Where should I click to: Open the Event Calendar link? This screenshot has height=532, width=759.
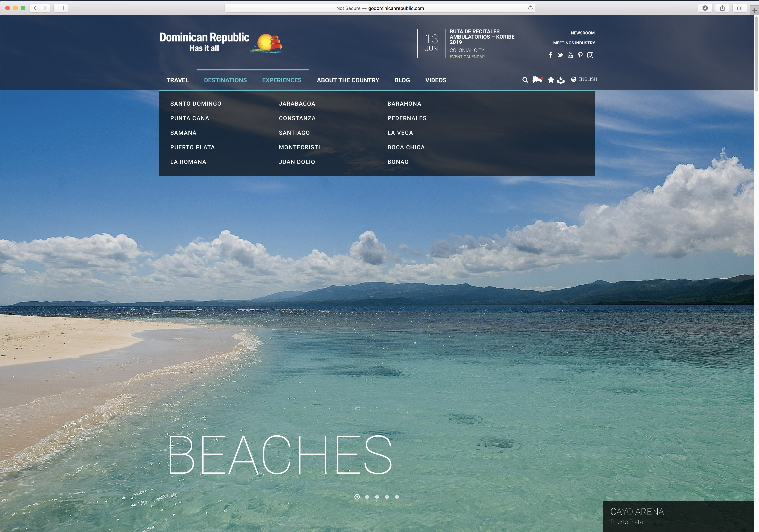pyautogui.click(x=467, y=57)
